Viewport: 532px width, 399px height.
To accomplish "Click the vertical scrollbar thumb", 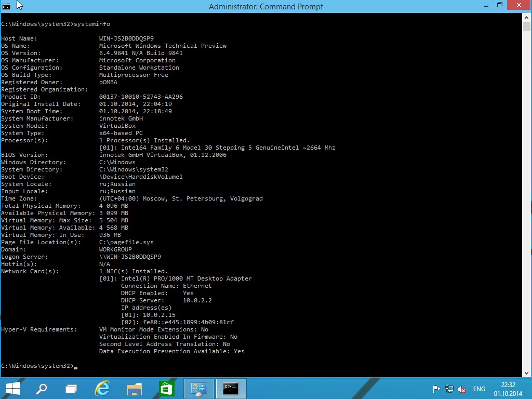I will 527,26.
